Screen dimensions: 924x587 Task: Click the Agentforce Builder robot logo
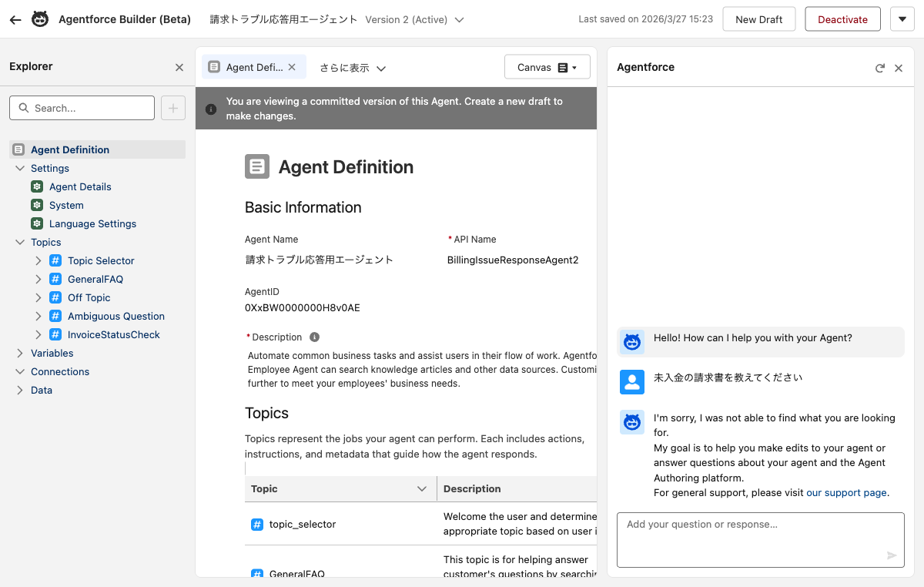(x=41, y=18)
